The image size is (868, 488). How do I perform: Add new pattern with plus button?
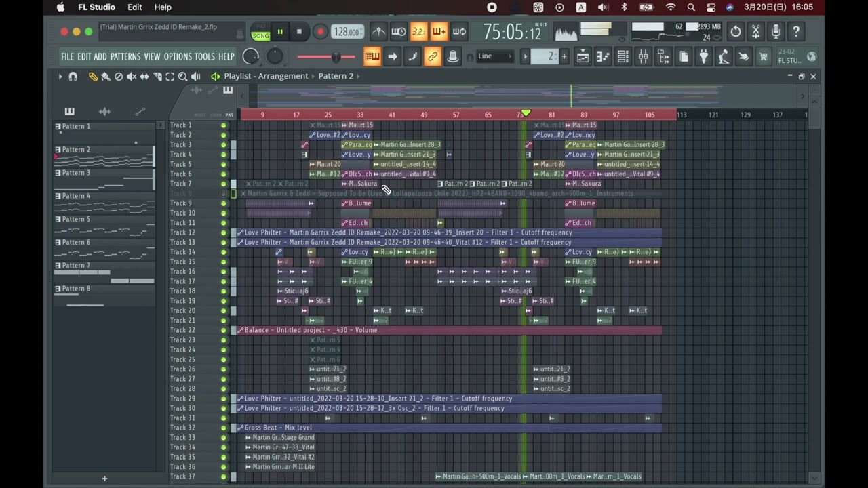point(104,479)
